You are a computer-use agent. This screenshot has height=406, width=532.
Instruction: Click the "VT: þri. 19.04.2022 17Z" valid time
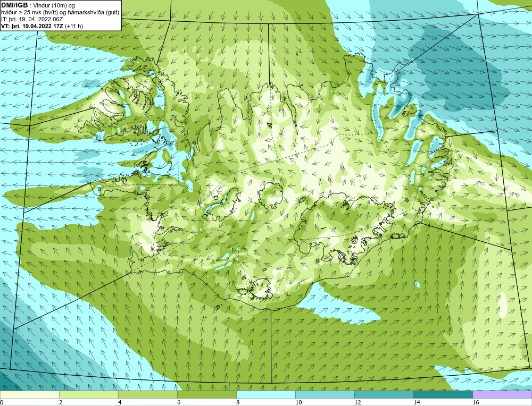click(x=32, y=26)
